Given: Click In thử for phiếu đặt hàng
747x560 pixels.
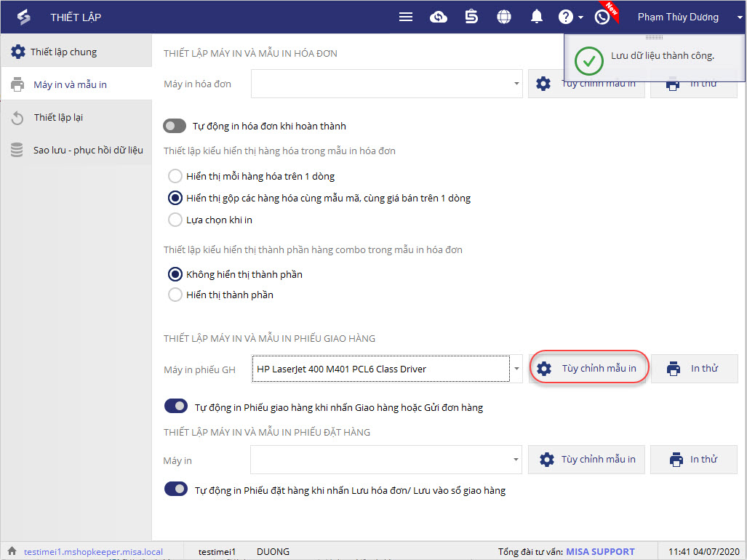Looking at the screenshot, I should (x=694, y=460).
